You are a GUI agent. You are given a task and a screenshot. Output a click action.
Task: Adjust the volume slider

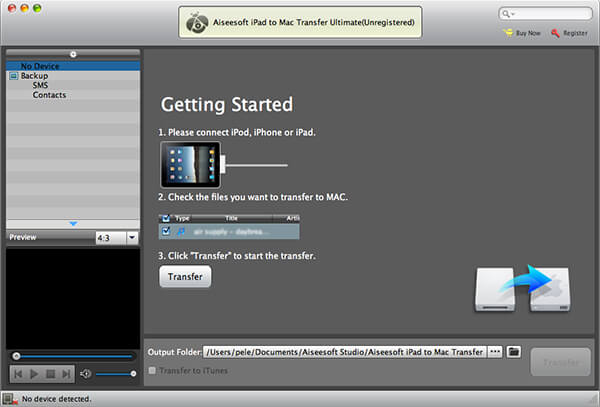116,374
